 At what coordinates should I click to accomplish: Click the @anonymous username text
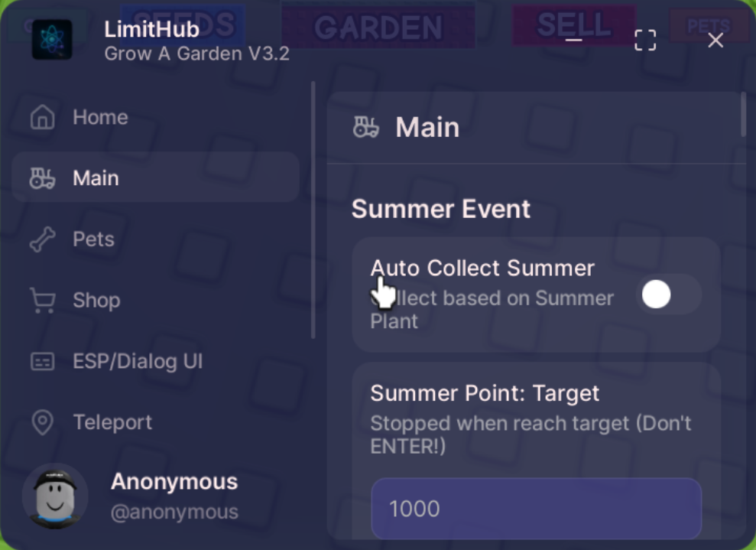[x=174, y=512]
